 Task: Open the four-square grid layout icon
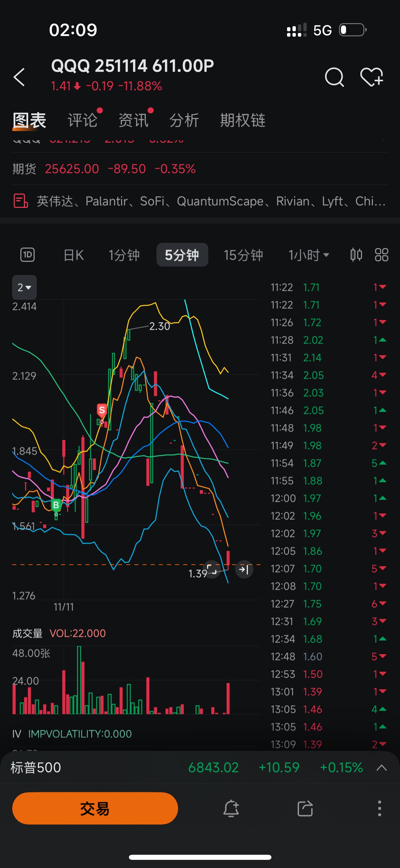(x=381, y=255)
